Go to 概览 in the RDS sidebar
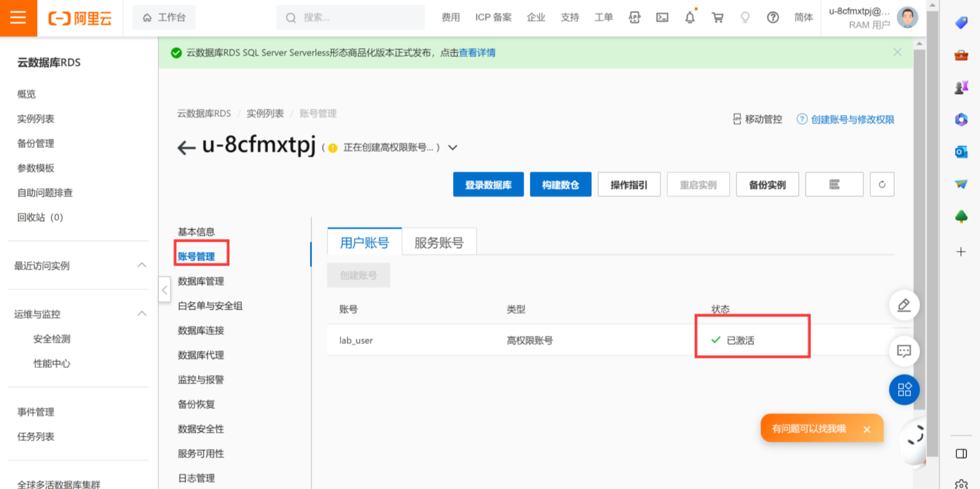 tap(27, 94)
